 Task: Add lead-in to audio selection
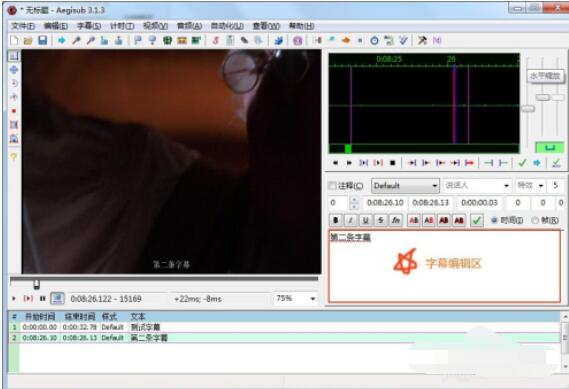[488, 163]
